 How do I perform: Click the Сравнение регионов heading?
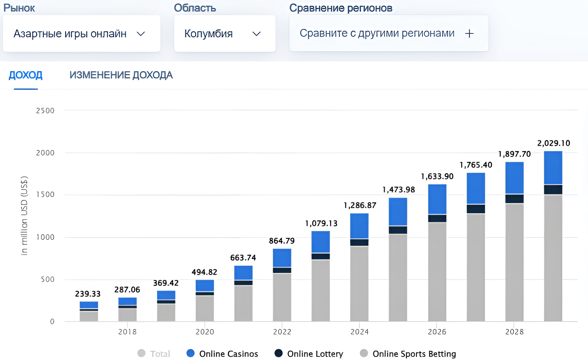point(341,8)
